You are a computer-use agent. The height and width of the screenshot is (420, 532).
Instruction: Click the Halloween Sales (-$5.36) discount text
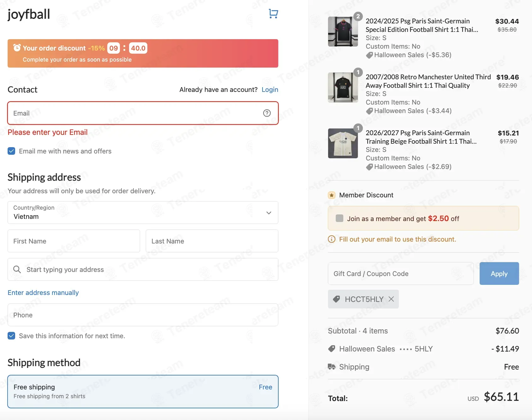(x=413, y=55)
